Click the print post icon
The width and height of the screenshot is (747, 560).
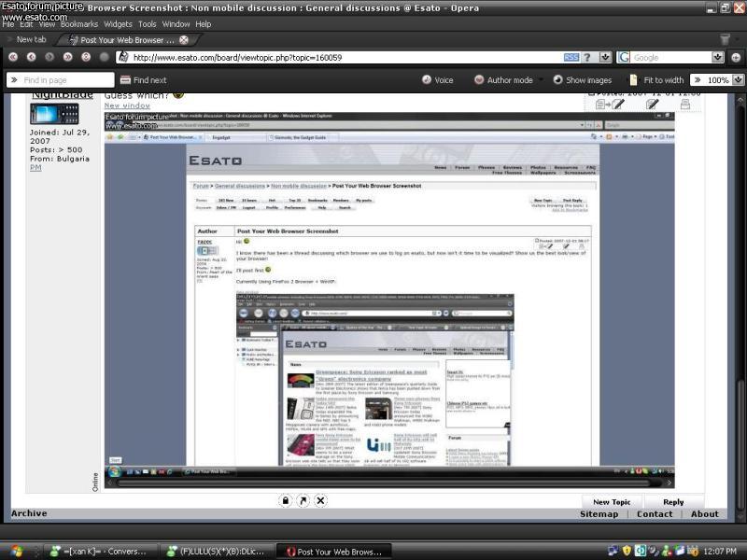pyautogui.click(x=685, y=104)
